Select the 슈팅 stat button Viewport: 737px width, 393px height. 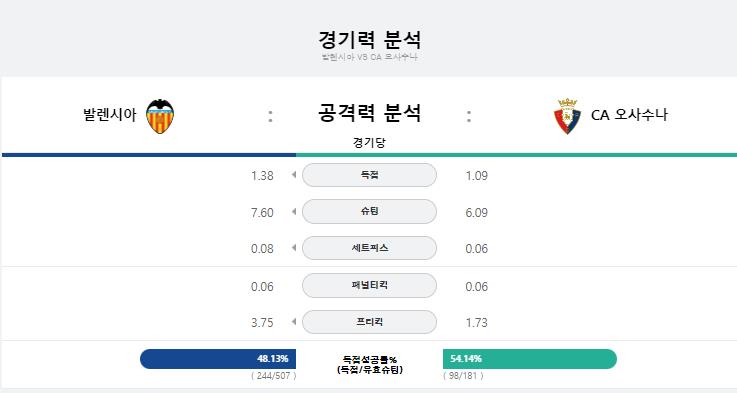pos(369,212)
